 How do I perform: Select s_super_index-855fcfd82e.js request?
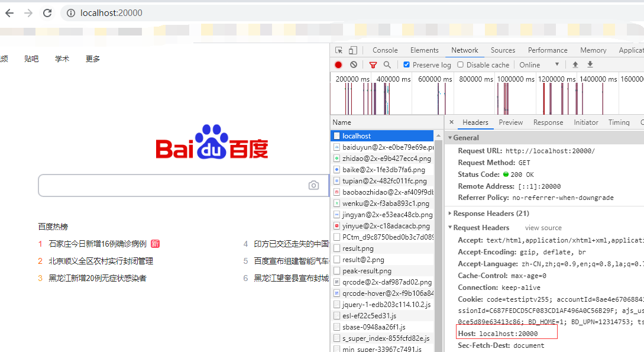point(382,338)
